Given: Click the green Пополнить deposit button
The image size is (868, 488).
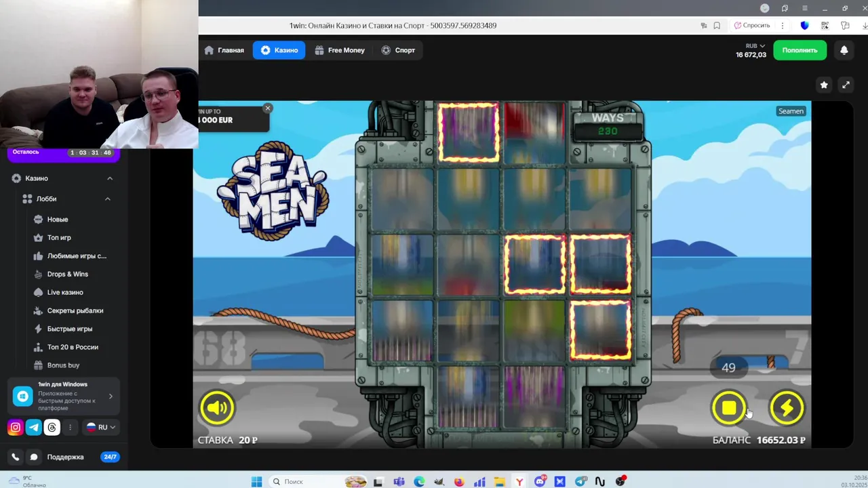Looking at the screenshot, I should coord(800,50).
